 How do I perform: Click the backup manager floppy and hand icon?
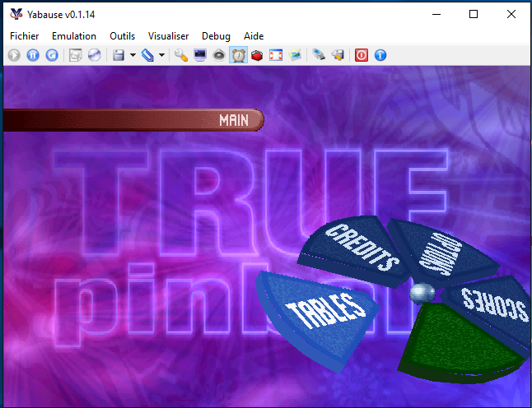coord(338,55)
